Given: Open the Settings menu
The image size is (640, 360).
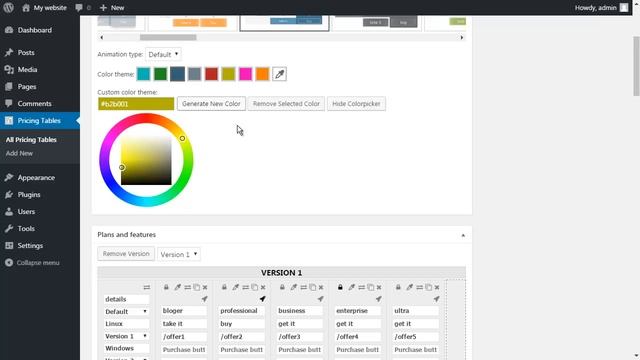Looking at the screenshot, I should (x=30, y=246).
